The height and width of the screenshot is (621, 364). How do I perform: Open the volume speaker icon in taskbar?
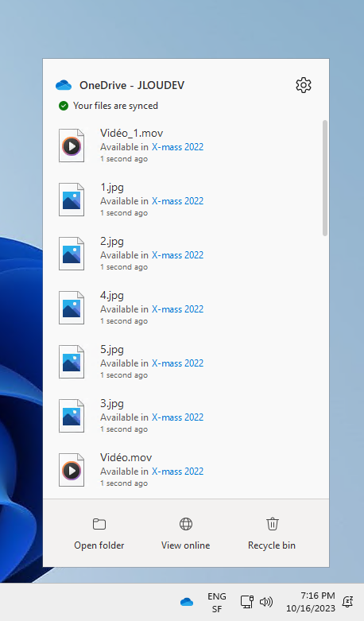(x=266, y=602)
